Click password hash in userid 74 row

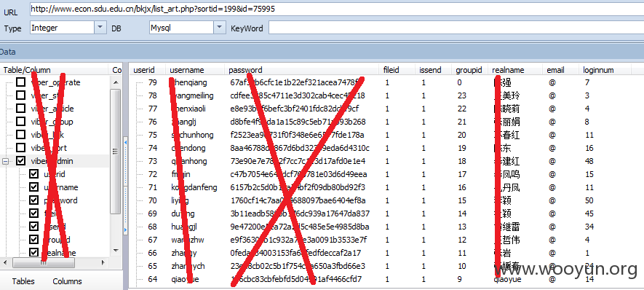(300, 148)
